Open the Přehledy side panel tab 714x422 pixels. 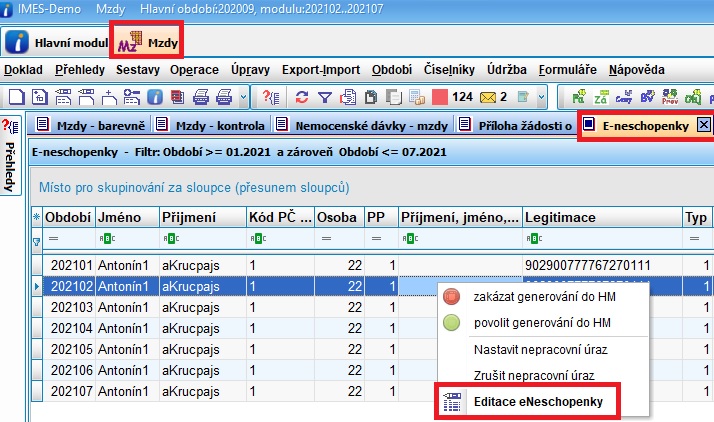tap(11, 170)
